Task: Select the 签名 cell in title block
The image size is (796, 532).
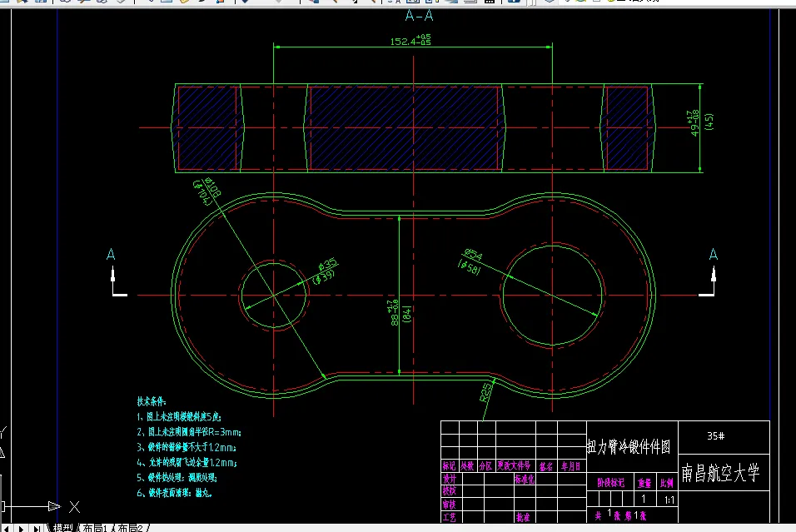Action: pos(546,466)
